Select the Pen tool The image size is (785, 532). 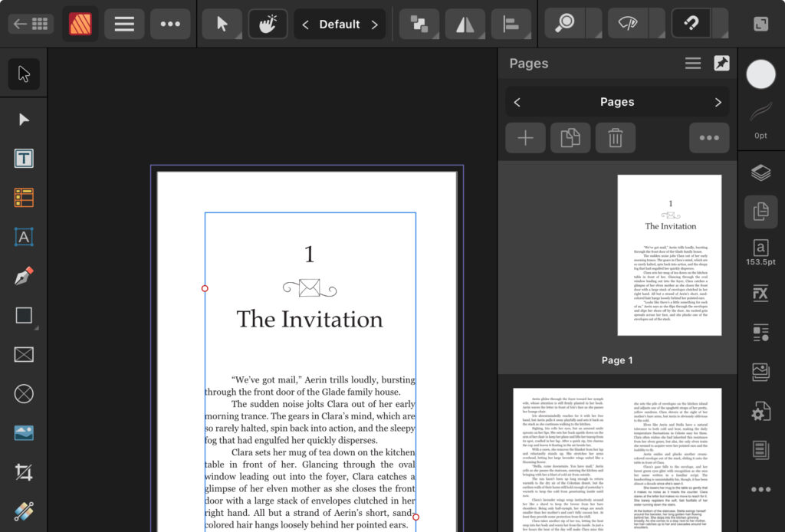[x=24, y=277]
